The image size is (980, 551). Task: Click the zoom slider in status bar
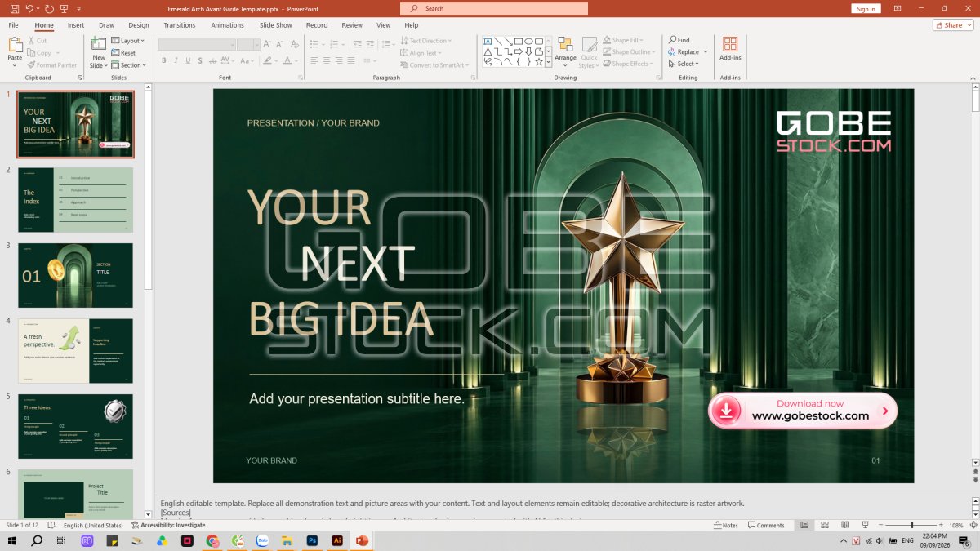(911, 525)
